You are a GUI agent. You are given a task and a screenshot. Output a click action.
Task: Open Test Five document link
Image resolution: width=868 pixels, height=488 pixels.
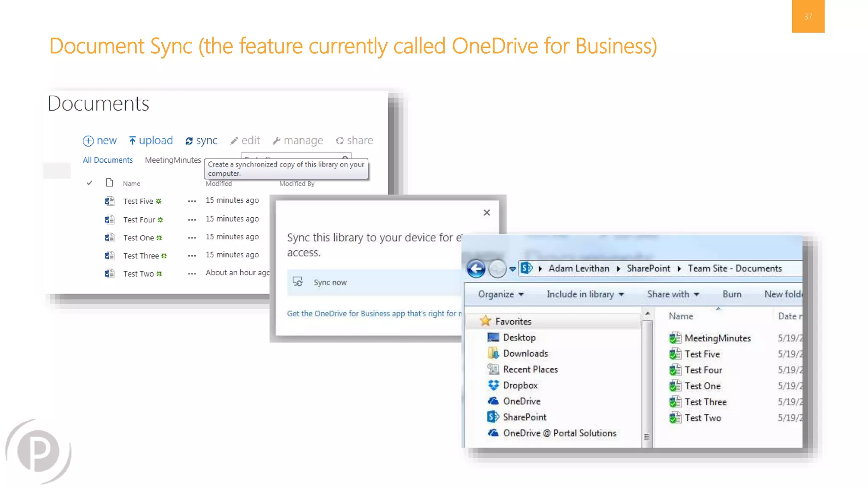pos(138,201)
